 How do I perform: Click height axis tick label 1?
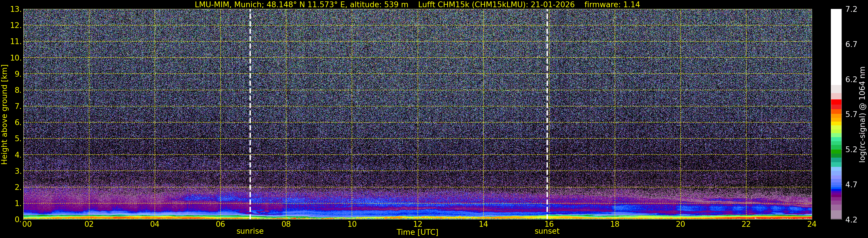click(x=18, y=204)
